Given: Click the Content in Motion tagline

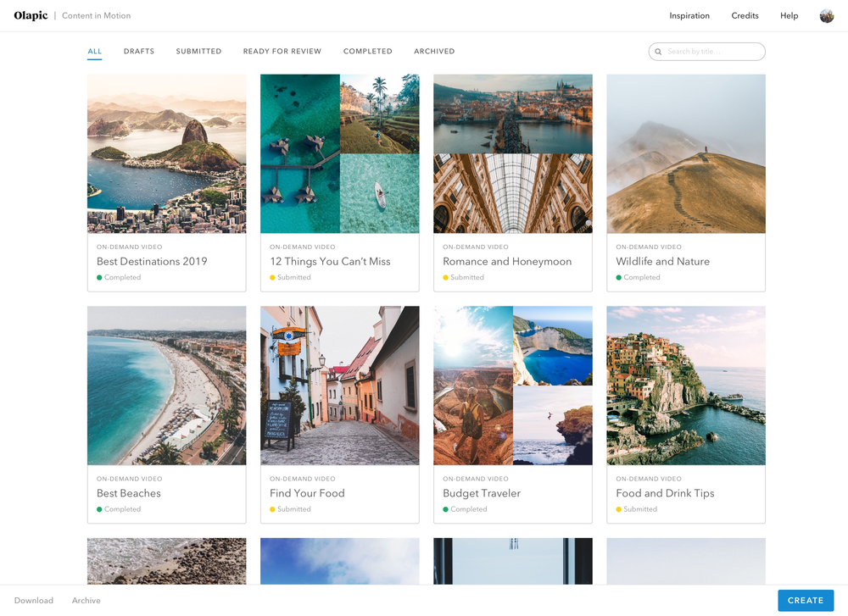Looking at the screenshot, I should pyautogui.click(x=97, y=15).
